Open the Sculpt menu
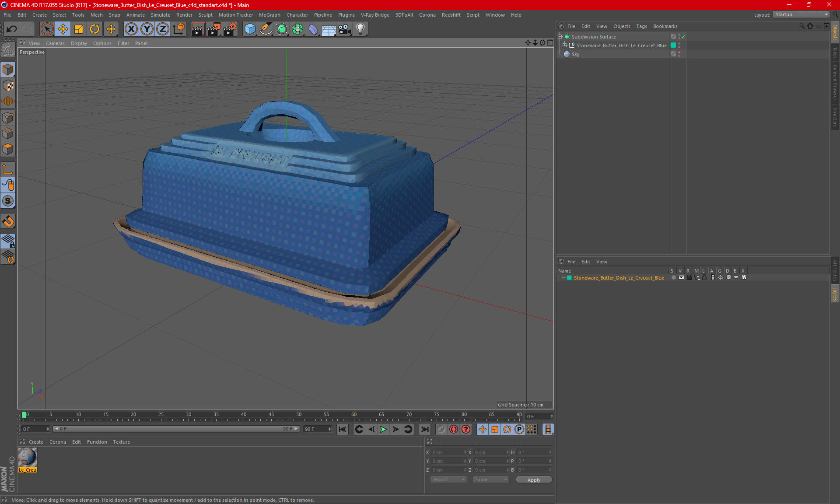Screen dimensions: 840x504 point(205,15)
